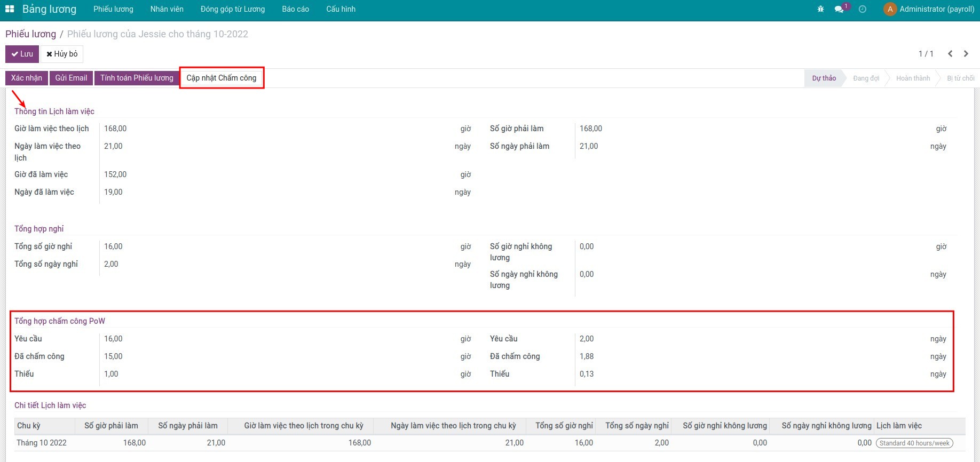
Task: Open the clock activities icon
Action: coord(862,9)
